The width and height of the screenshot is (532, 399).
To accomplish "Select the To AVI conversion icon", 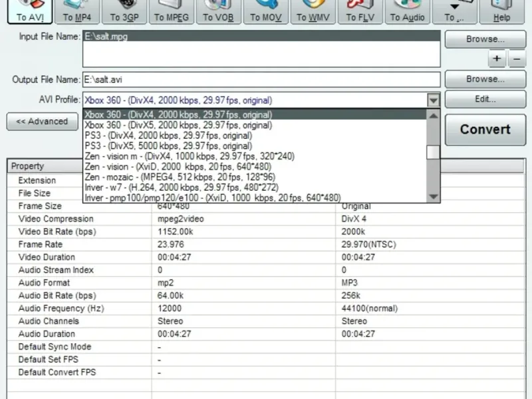I will click(30, 11).
